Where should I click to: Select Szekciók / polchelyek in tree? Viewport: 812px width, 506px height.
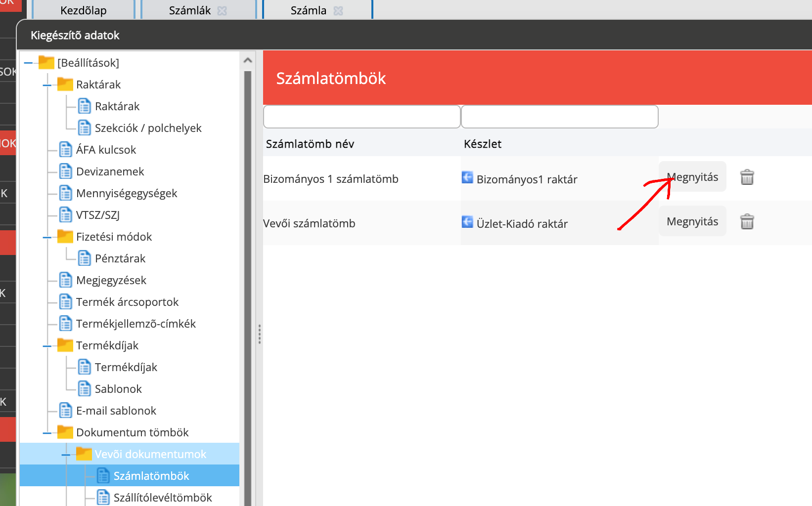(x=148, y=128)
